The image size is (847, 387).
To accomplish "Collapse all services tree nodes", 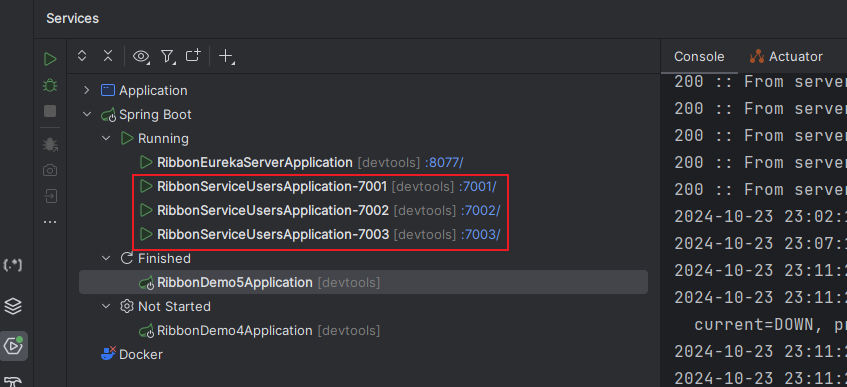I will tap(108, 55).
